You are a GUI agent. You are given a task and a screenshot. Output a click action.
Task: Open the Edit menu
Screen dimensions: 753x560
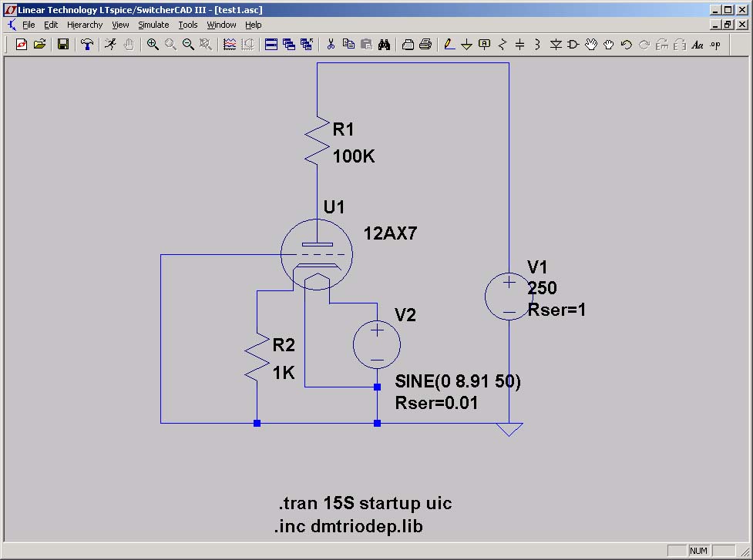click(51, 25)
